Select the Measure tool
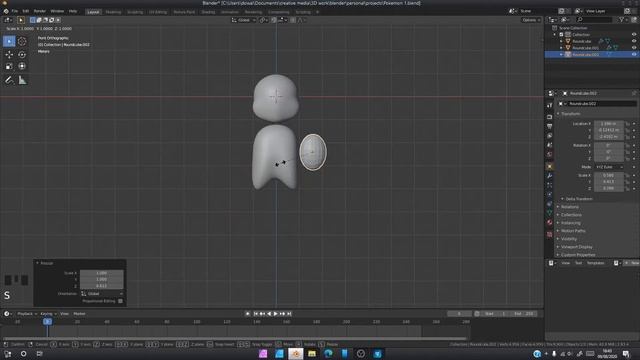 pos(22,80)
